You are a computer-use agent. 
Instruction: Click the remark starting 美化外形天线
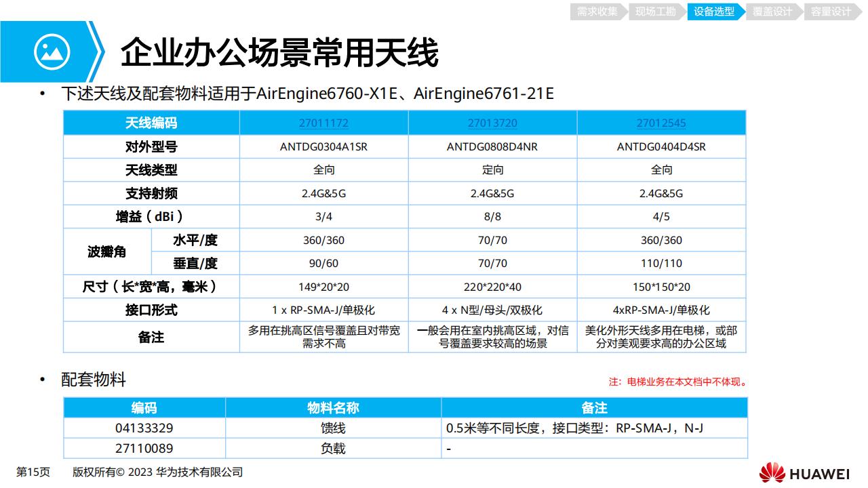(661, 337)
